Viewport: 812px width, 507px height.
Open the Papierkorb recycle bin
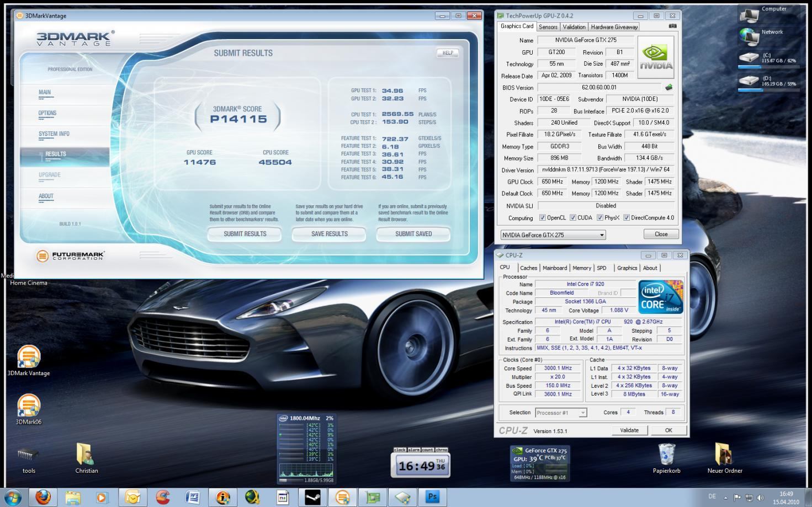[667, 458]
